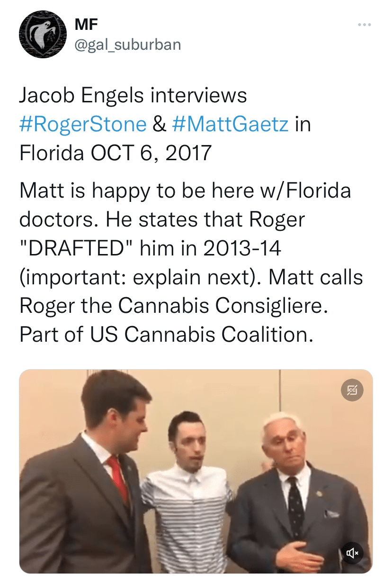Click the circular profile picture icon
The image size is (392, 582).
42,32
